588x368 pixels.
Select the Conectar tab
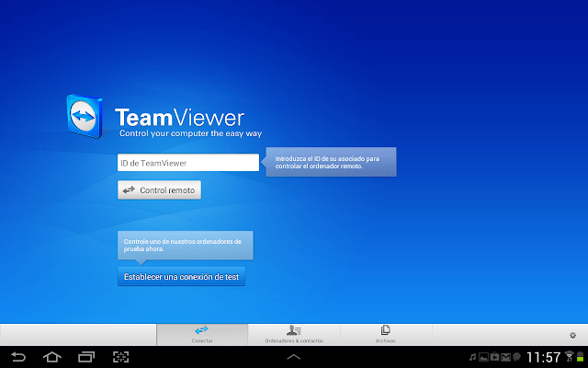click(202, 334)
